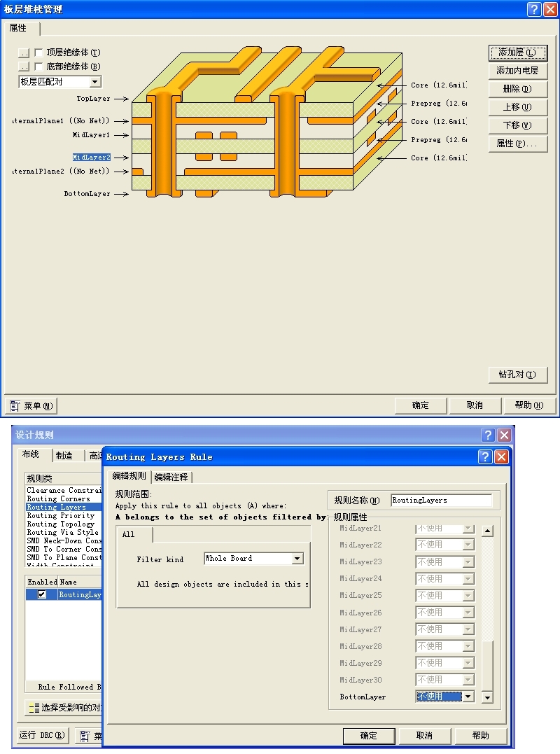Click the 钻孔对 (Drill Pairs) button

point(518,375)
